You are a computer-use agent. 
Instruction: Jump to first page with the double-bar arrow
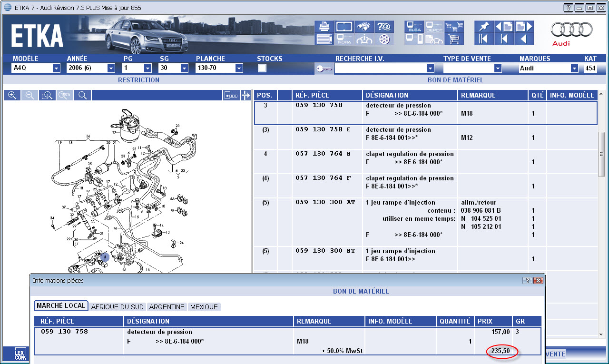[x=484, y=39]
